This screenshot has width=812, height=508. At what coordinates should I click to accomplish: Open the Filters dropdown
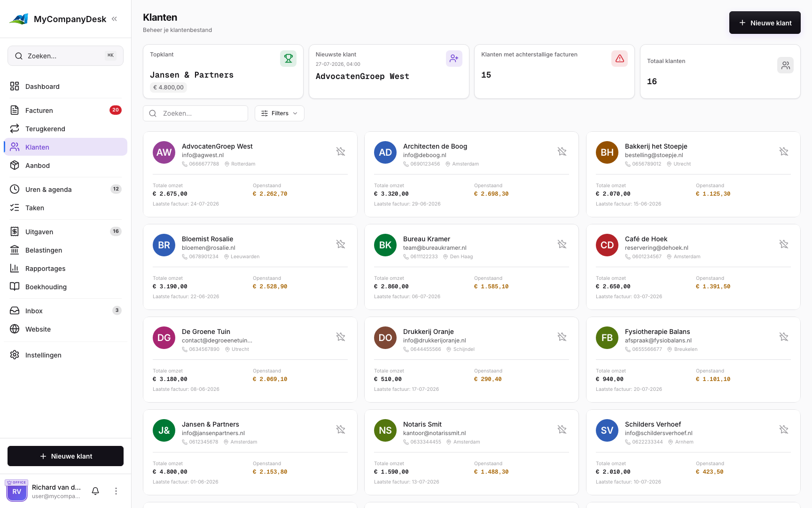pyautogui.click(x=280, y=113)
